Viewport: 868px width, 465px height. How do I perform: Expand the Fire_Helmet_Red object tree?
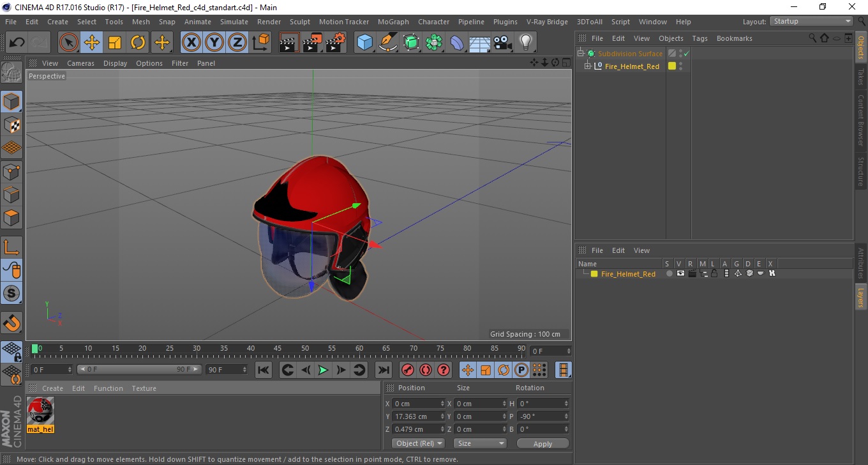click(x=588, y=66)
